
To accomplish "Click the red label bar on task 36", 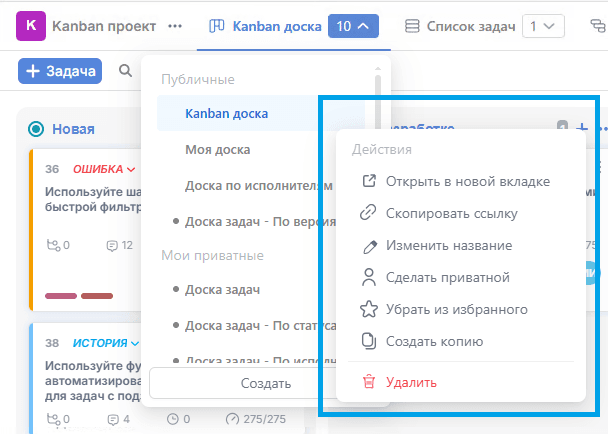I will [97, 296].
